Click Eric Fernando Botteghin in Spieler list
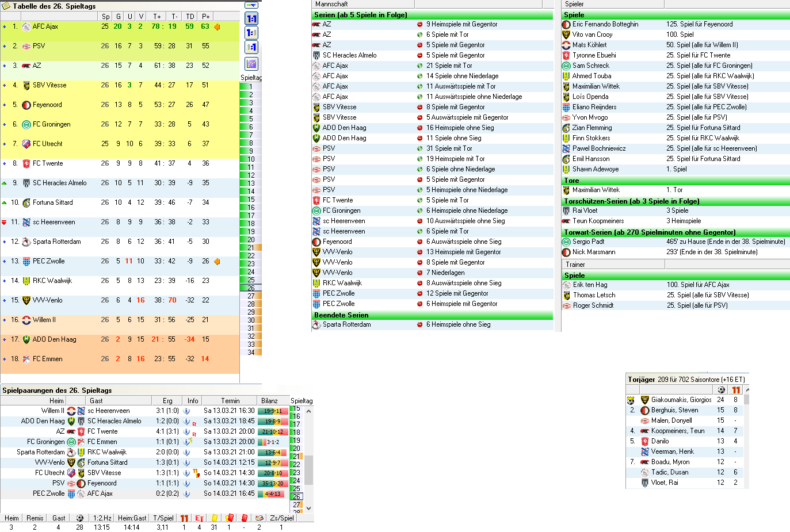The height and width of the screenshot is (532, 790). tap(605, 24)
